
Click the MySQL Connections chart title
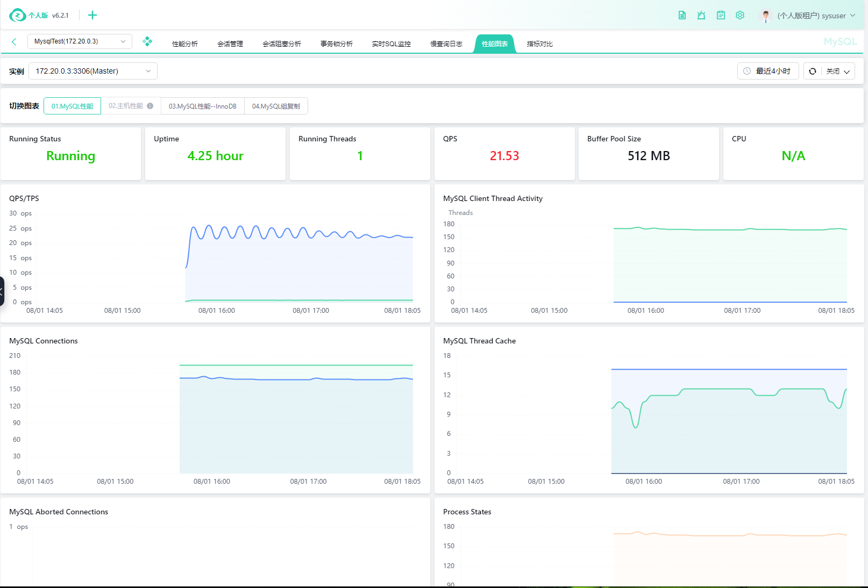pyautogui.click(x=44, y=341)
